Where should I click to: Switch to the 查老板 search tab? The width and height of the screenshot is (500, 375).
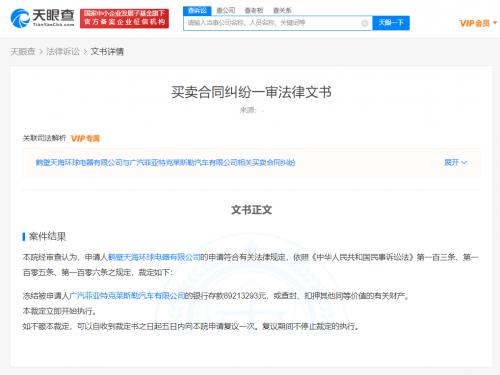point(254,11)
